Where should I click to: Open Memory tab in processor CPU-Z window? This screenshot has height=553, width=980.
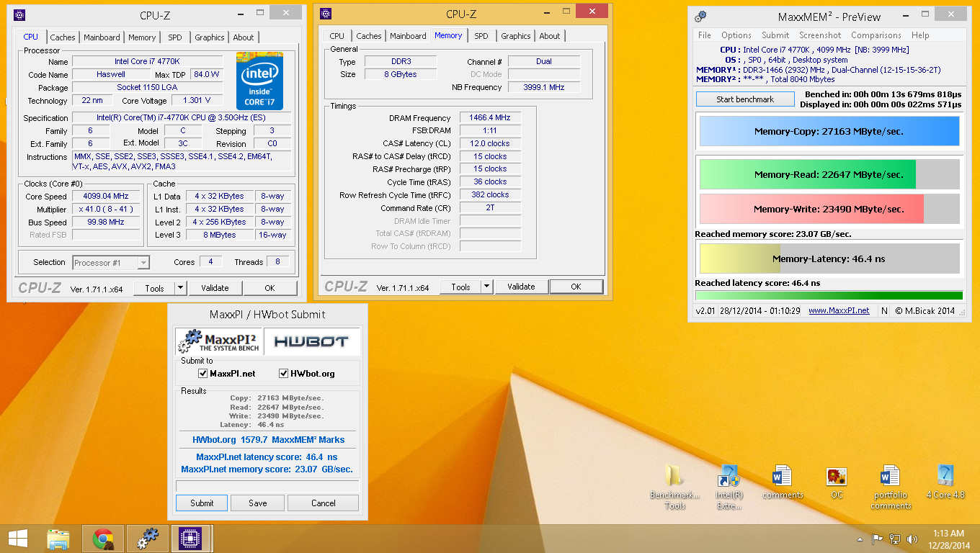pyautogui.click(x=142, y=37)
